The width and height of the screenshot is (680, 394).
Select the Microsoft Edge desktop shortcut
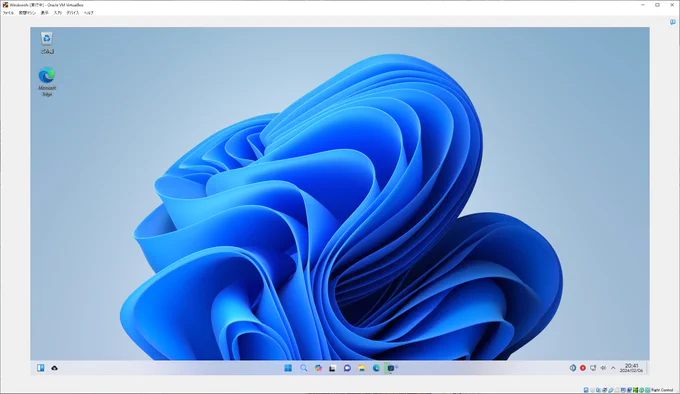47,82
